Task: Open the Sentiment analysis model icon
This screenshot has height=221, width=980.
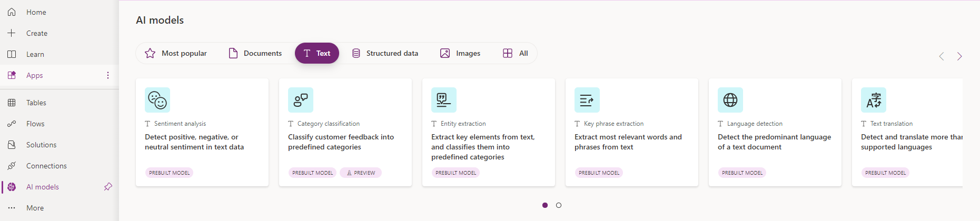Action: tap(157, 100)
